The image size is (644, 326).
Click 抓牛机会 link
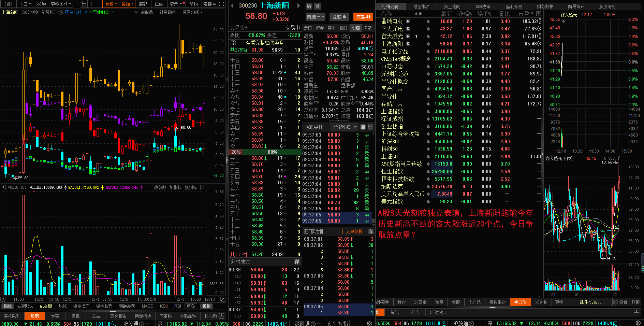click(592, 302)
